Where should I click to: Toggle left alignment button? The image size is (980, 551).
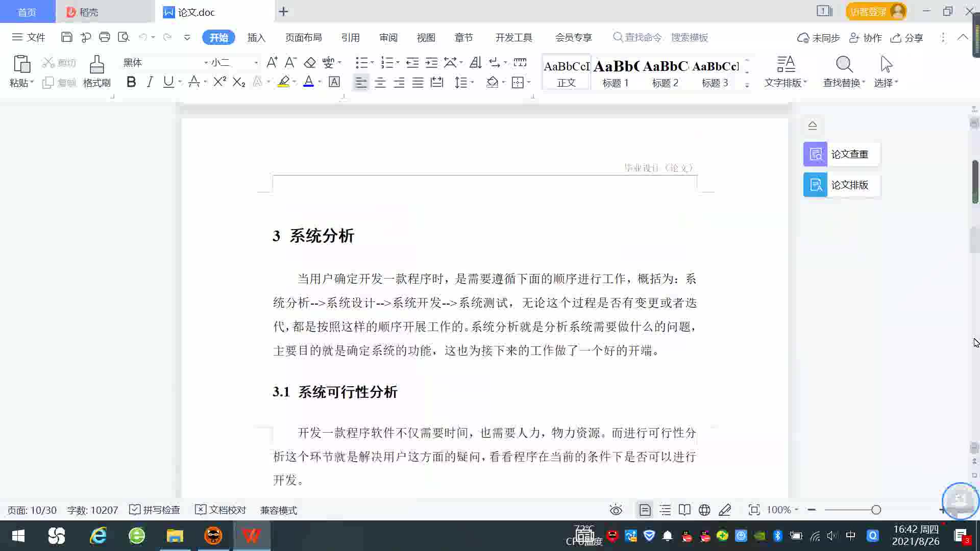[x=361, y=82]
